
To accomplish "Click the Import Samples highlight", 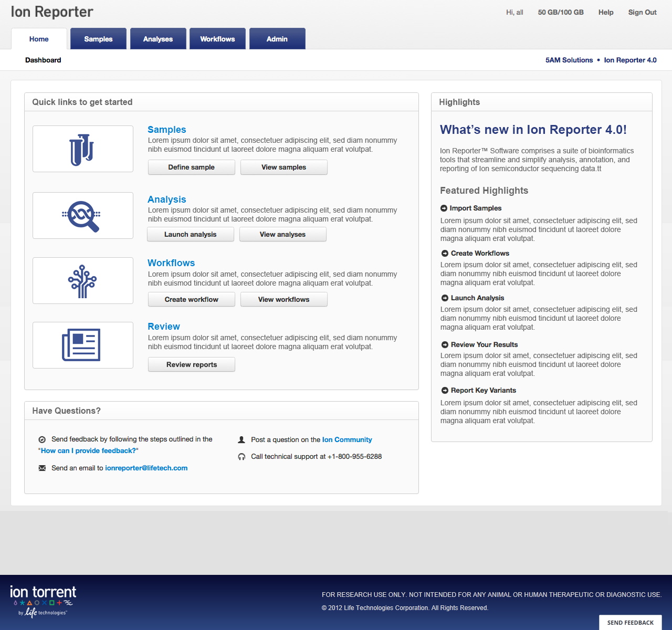I will [476, 208].
